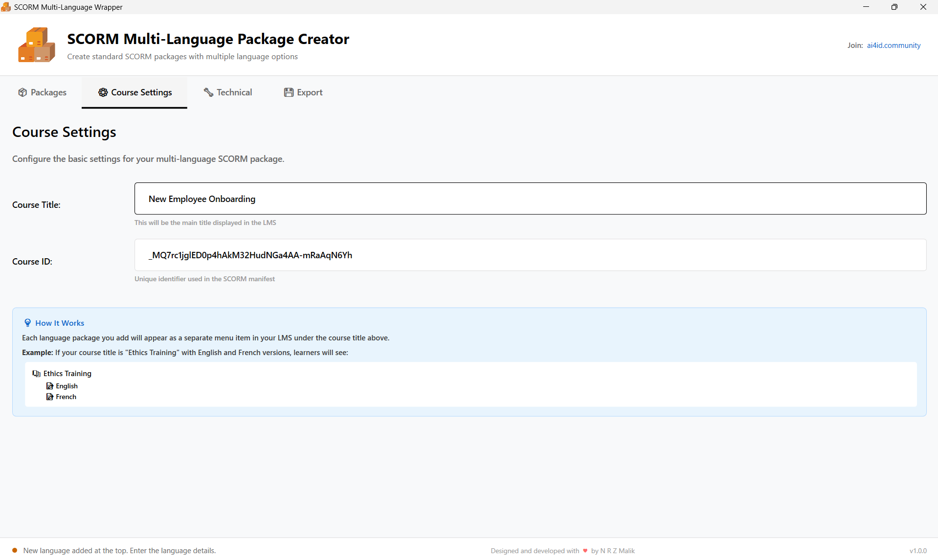This screenshot has width=938, height=560.
Task: Click the Course Settings gear icon
Action: 103,92
